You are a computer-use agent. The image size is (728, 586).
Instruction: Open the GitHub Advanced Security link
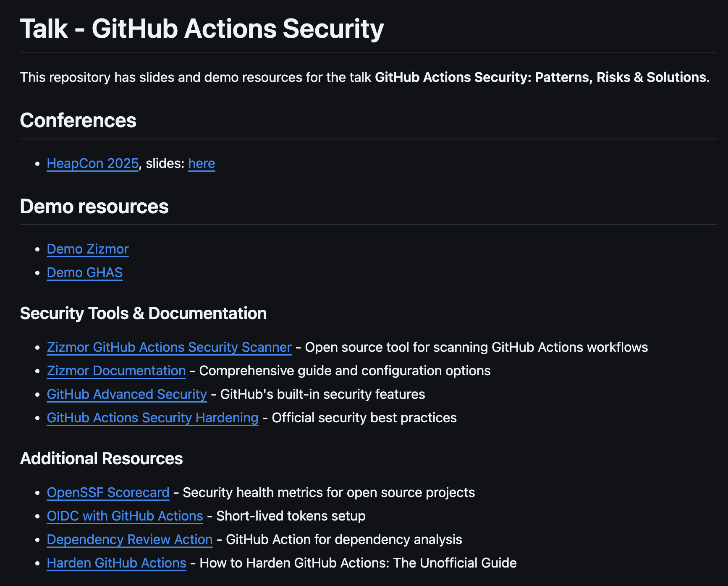point(126,395)
